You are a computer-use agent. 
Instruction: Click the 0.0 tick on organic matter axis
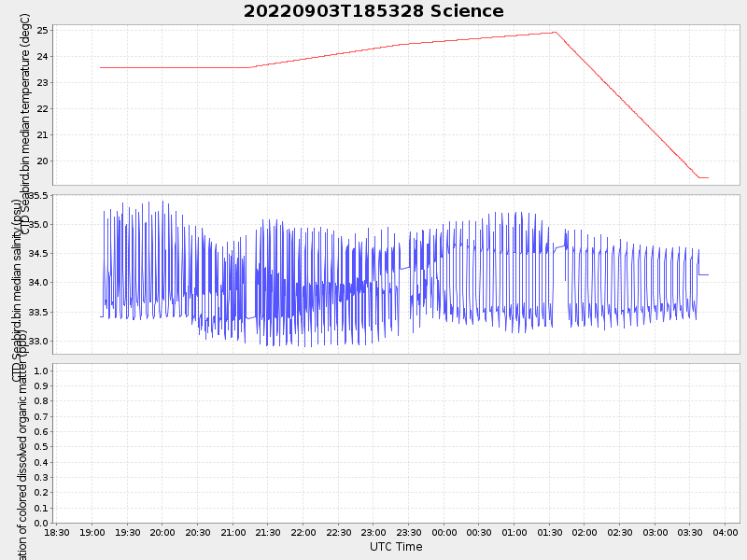tap(41, 524)
